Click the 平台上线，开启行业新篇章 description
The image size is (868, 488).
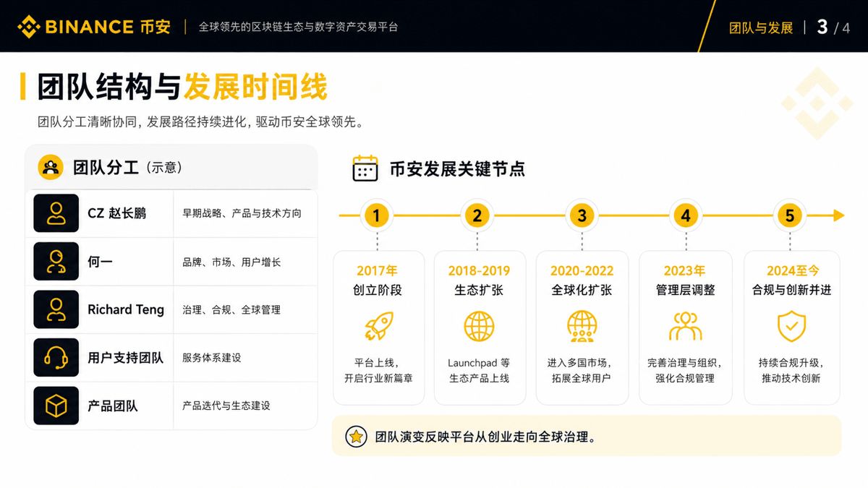378,370
